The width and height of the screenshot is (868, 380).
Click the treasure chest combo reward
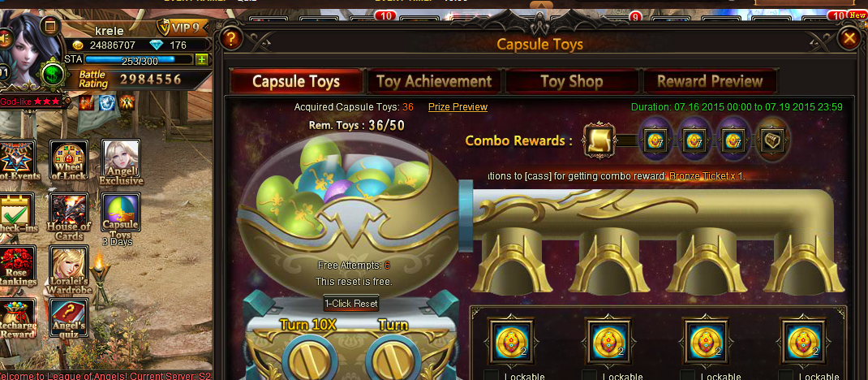coord(771,141)
